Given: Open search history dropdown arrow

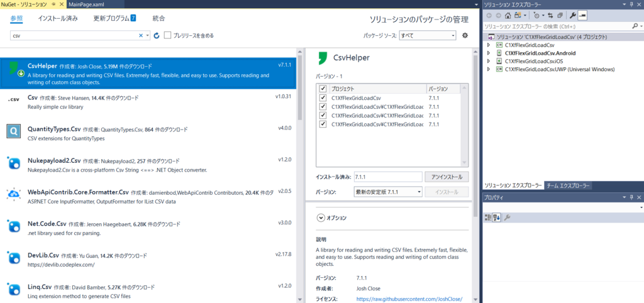Looking at the screenshot, I should coord(148,36).
